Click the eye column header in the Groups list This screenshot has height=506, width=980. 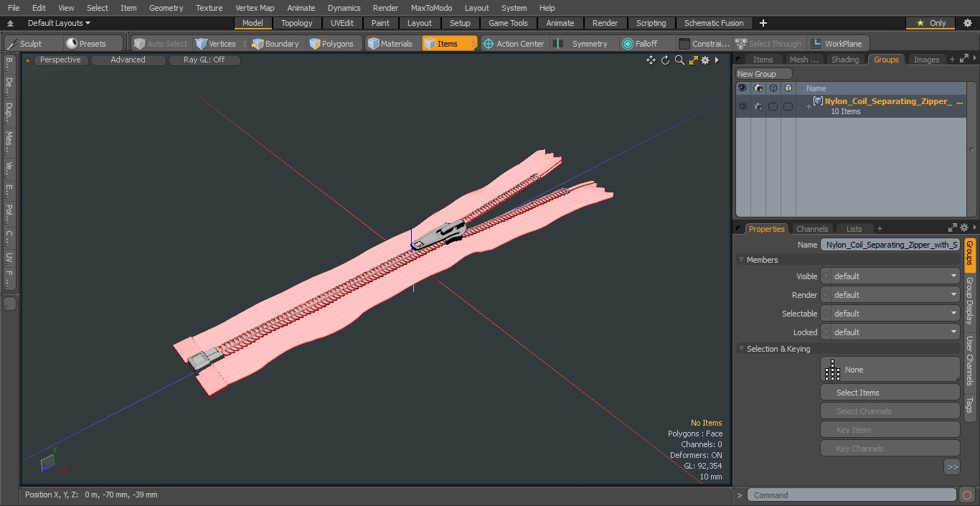742,88
